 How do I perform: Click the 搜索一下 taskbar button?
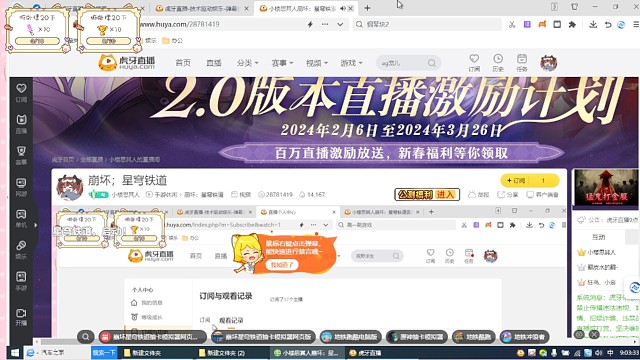(104, 353)
